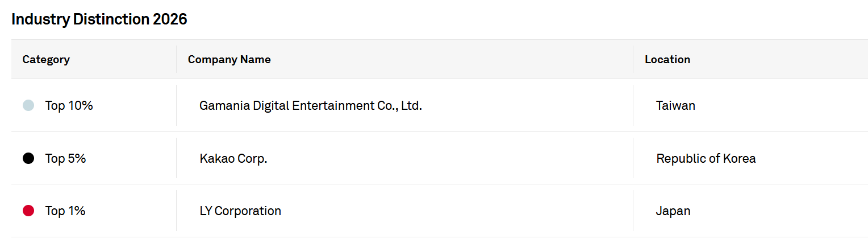This screenshot has width=868, height=251.
Task: Click the Republic of Korea location cell
Action: click(706, 158)
